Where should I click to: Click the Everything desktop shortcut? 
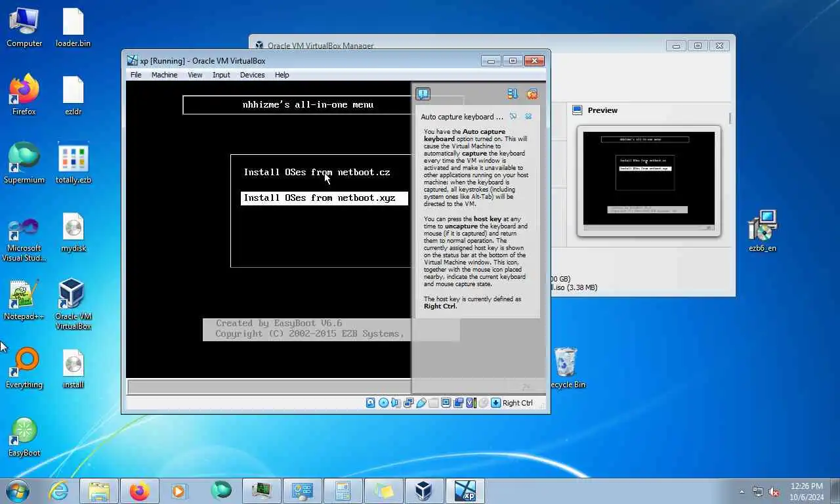24,369
